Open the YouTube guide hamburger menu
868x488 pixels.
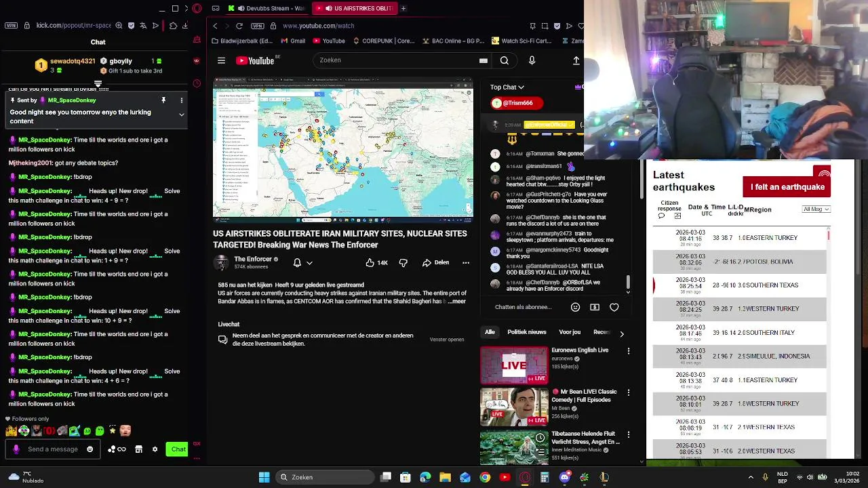pyautogui.click(x=221, y=60)
